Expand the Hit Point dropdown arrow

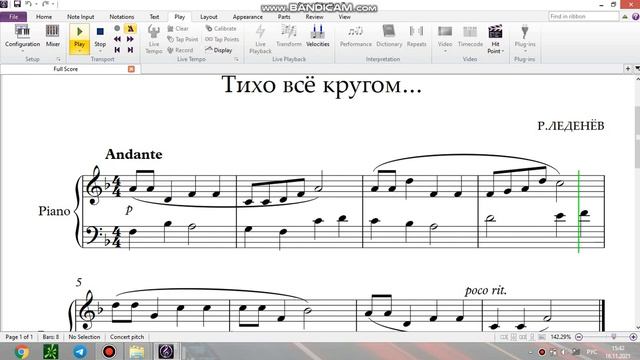point(503,51)
